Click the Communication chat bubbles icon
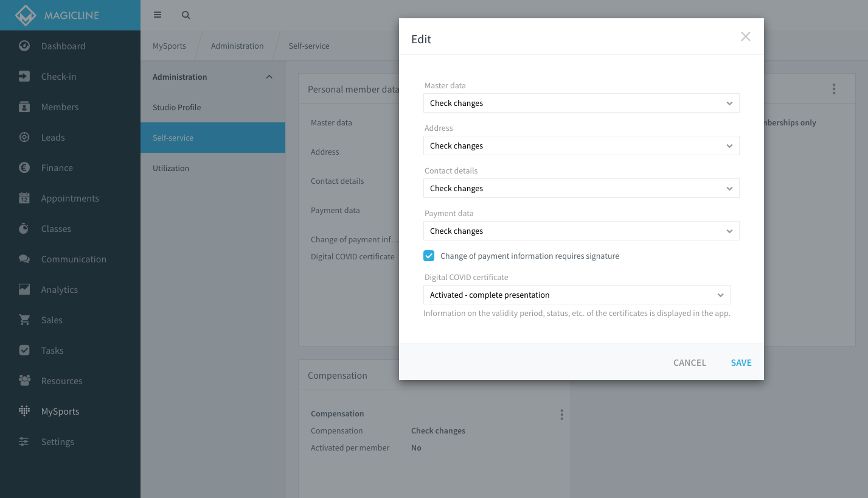The image size is (868, 498). [24, 259]
